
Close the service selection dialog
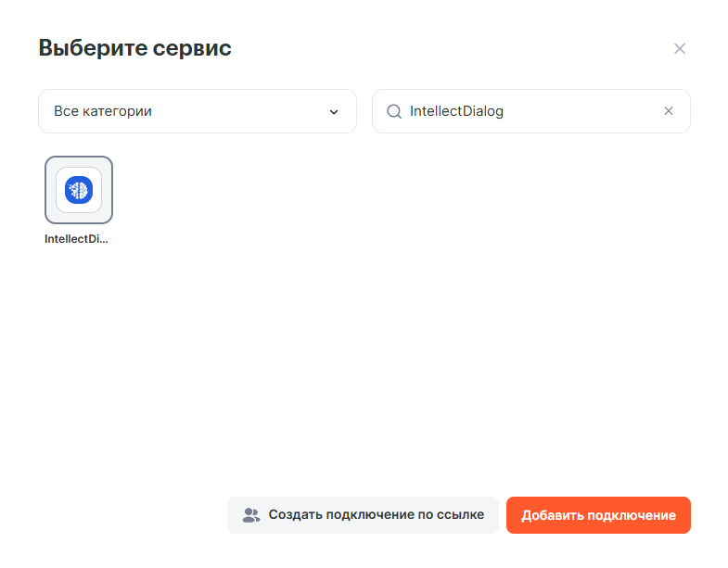click(x=680, y=48)
